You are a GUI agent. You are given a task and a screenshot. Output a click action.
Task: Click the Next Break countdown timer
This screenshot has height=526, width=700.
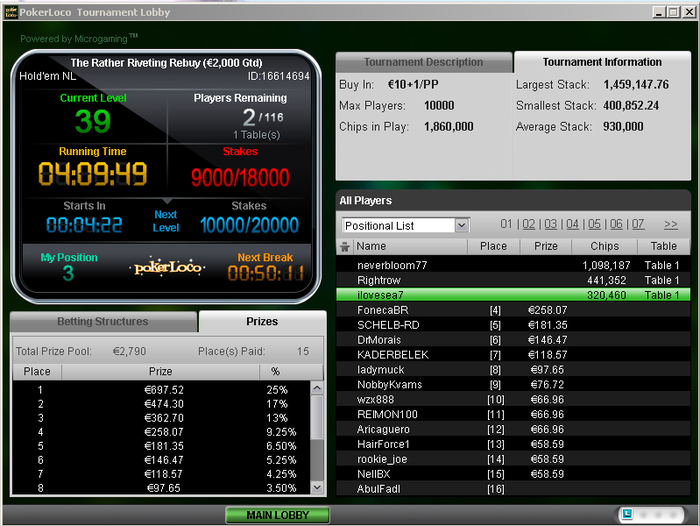point(265,273)
